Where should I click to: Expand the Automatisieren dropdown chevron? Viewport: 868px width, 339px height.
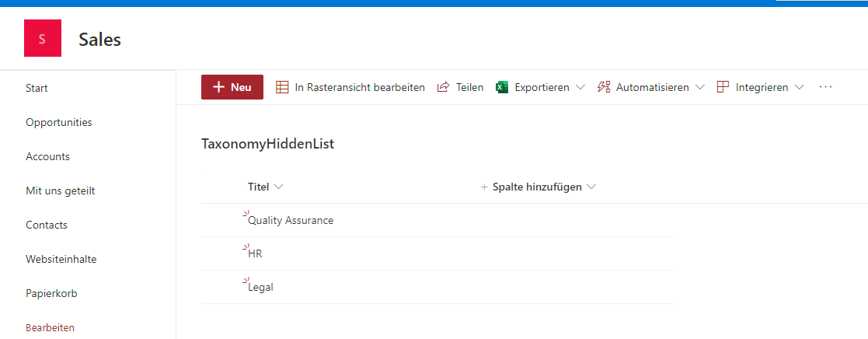point(700,88)
